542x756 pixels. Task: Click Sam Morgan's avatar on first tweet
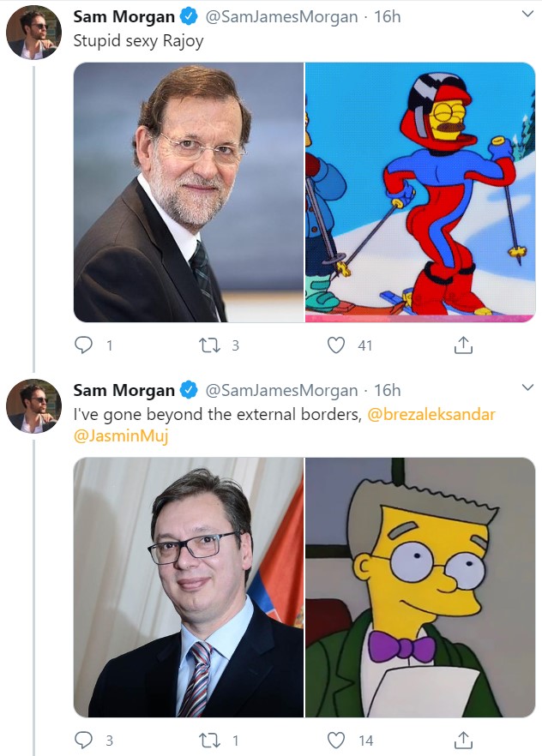point(33,33)
